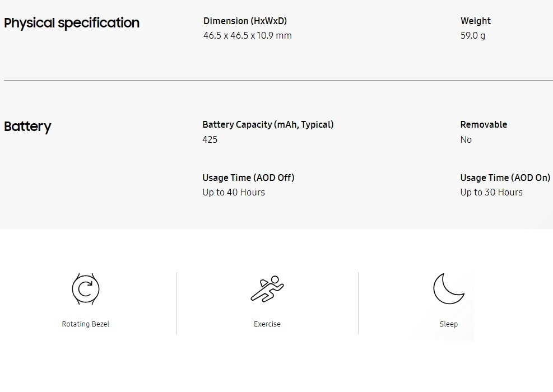Screen dimensions: 553x392
Task: Select the 425 battery capacity value
Action: point(210,139)
